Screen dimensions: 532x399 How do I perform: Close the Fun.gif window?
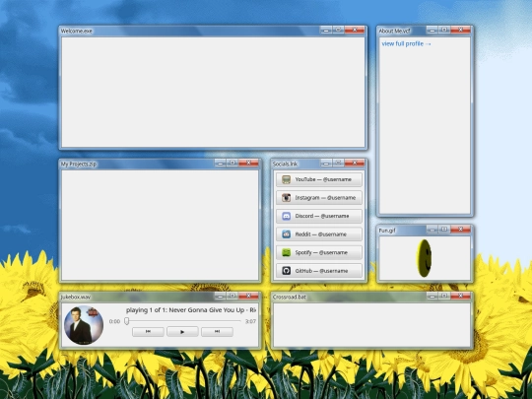click(x=460, y=230)
